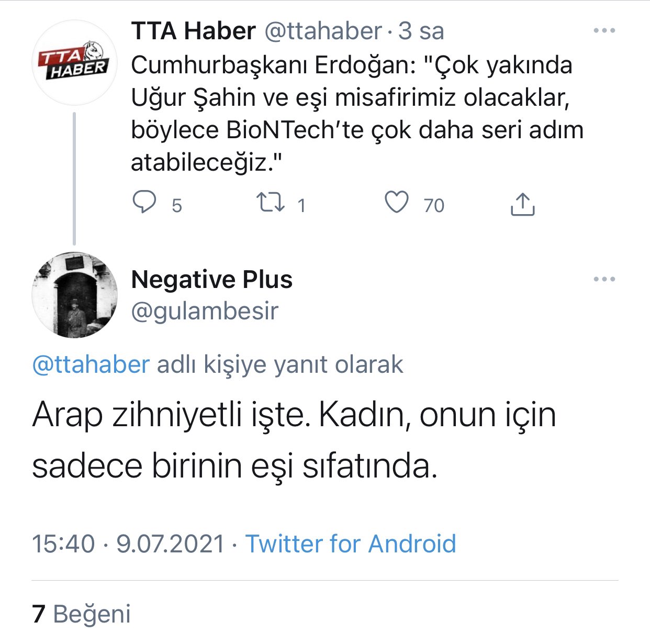The height and width of the screenshot is (644, 650).
Task: Open the Twitter for Android source link
Action: click(x=351, y=543)
